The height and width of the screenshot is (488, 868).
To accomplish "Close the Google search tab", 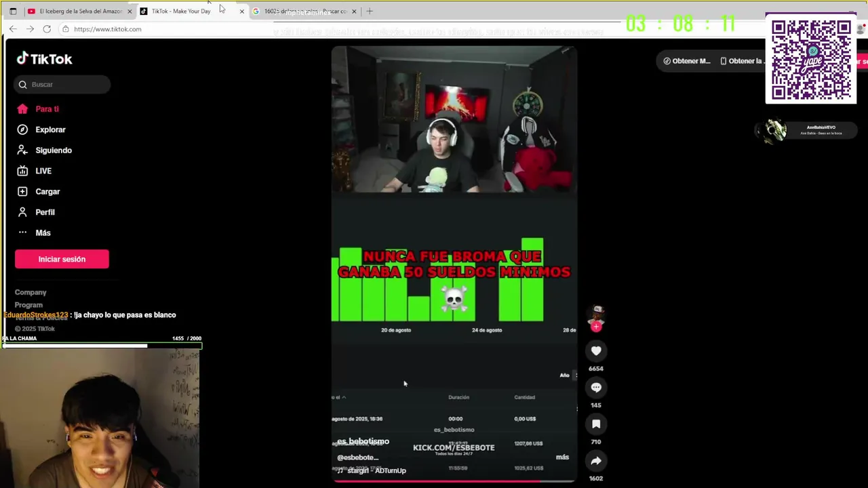I will 354,12.
